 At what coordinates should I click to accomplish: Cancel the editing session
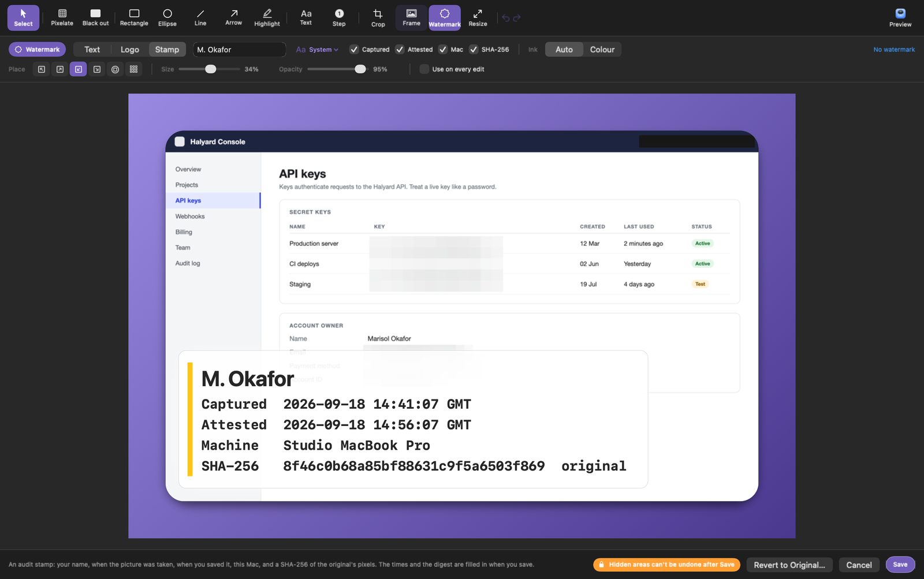click(x=859, y=565)
